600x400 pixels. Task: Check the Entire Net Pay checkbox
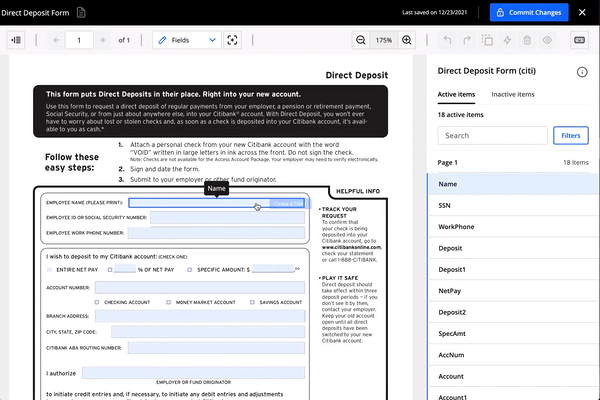pos(49,270)
